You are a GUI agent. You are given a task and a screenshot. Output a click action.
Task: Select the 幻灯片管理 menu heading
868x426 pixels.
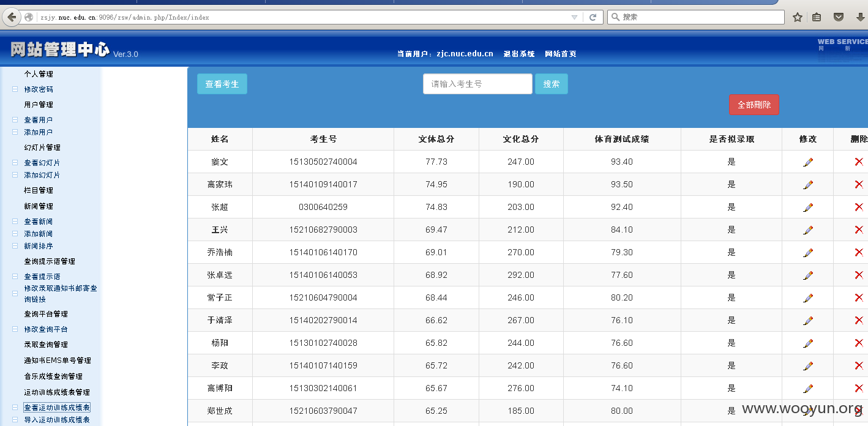(42, 148)
